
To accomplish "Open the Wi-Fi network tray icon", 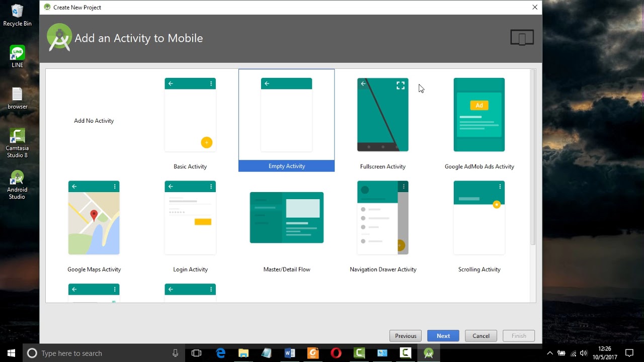I will click(x=573, y=353).
